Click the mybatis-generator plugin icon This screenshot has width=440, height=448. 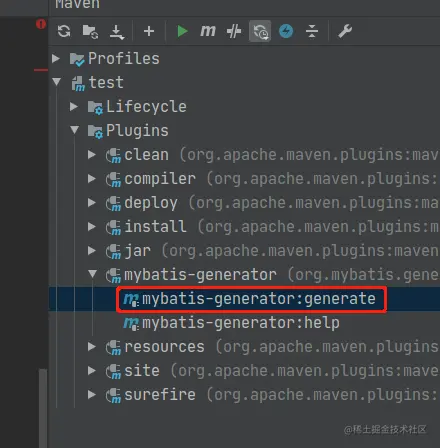114,276
